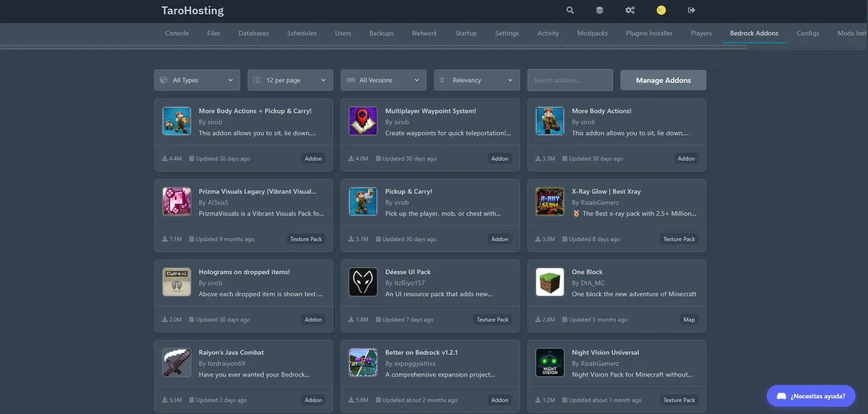Click the Map tag on One Block
This screenshot has height=414, width=868.
click(689, 320)
